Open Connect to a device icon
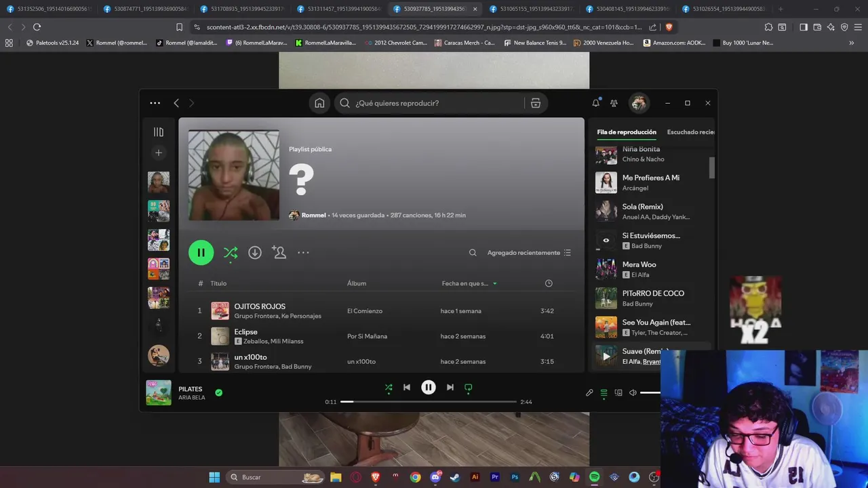 (618, 392)
